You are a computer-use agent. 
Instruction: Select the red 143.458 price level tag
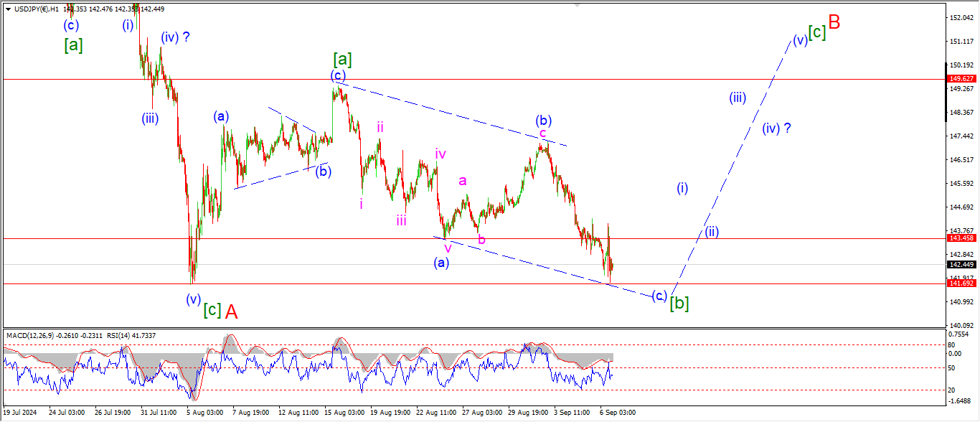pos(961,238)
